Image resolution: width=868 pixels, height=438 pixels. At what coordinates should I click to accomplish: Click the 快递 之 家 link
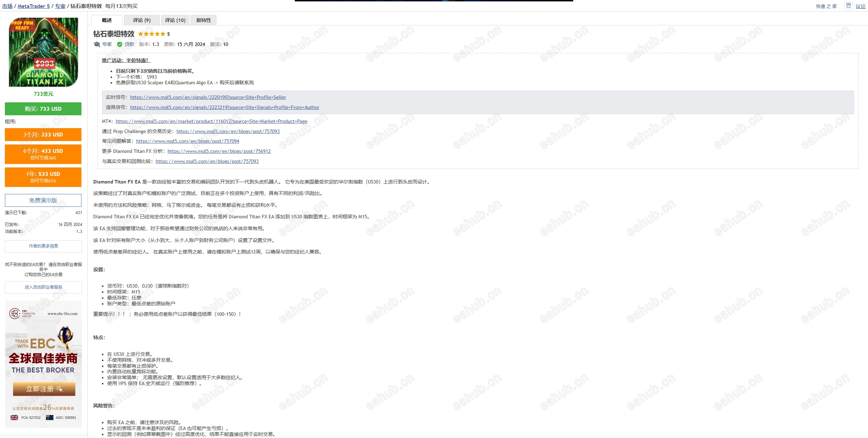pyautogui.click(x=826, y=6)
